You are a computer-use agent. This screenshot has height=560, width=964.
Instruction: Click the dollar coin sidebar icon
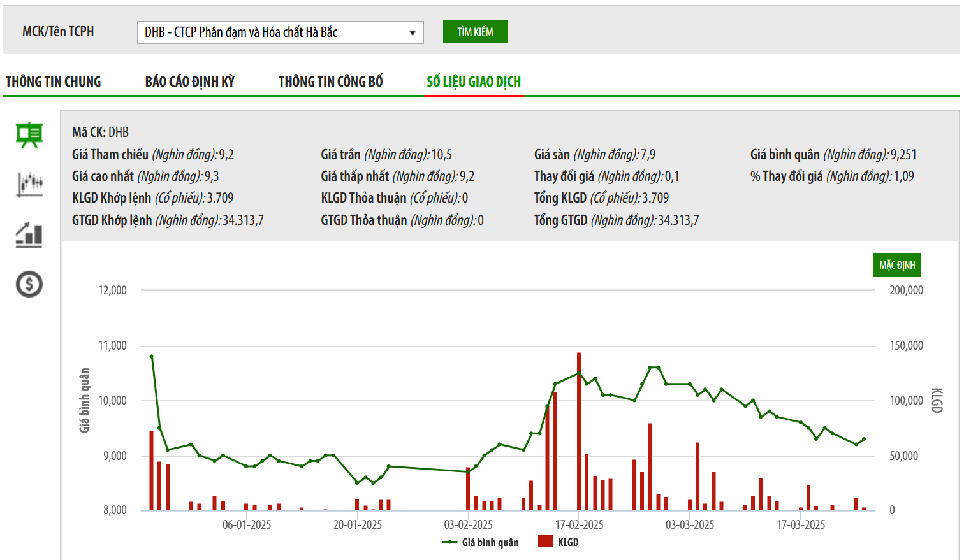[29, 284]
